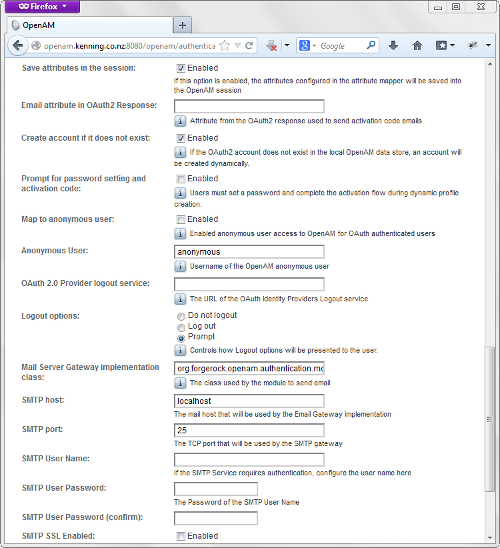The image size is (500, 548).
Task: Click OAuth 2.0 Provider logout service field
Action: [x=249, y=284]
